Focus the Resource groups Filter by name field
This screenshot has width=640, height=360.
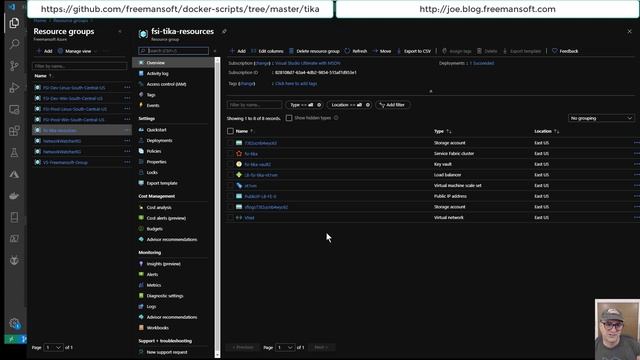(x=80, y=66)
